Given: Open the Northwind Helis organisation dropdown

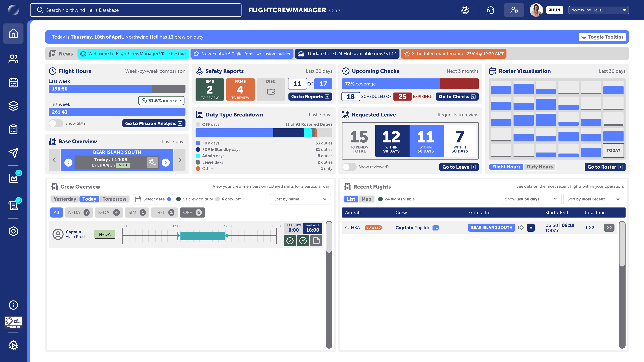Looking at the screenshot, I should coord(599,10).
